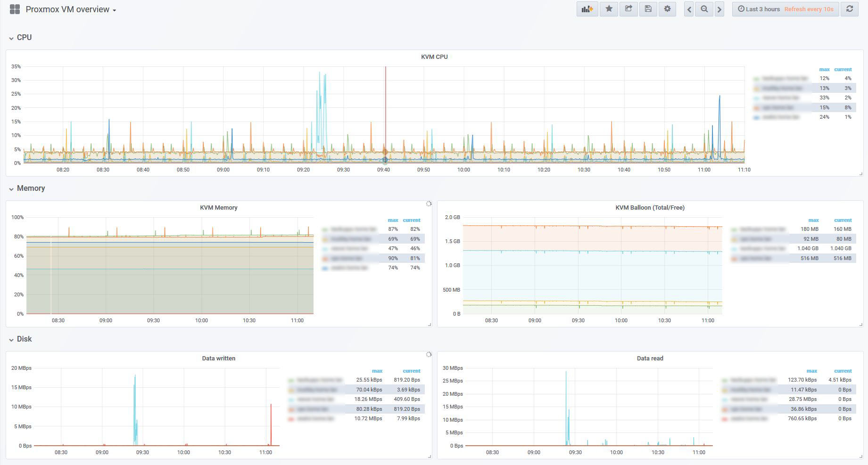Open the KVM Balloon (Total/Free) panel menu

(x=650, y=207)
